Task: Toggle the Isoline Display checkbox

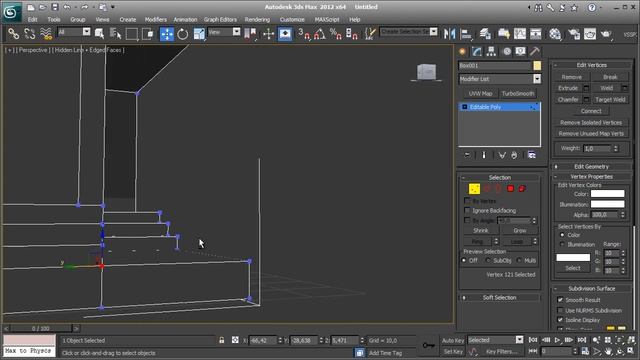Action: [560, 320]
